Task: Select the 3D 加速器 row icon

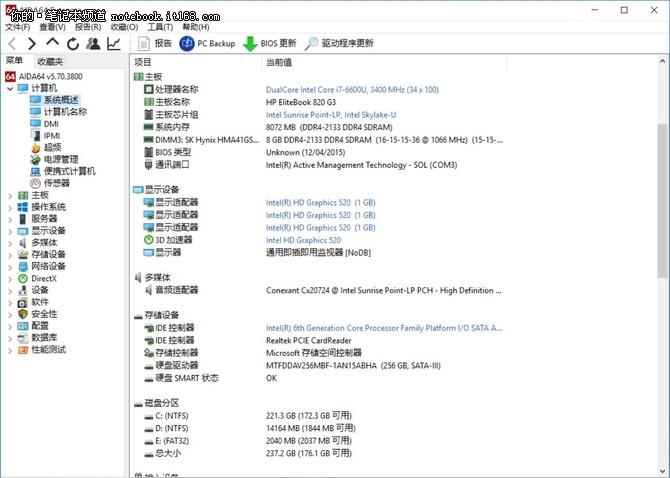Action: pyautogui.click(x=149, y=240)
